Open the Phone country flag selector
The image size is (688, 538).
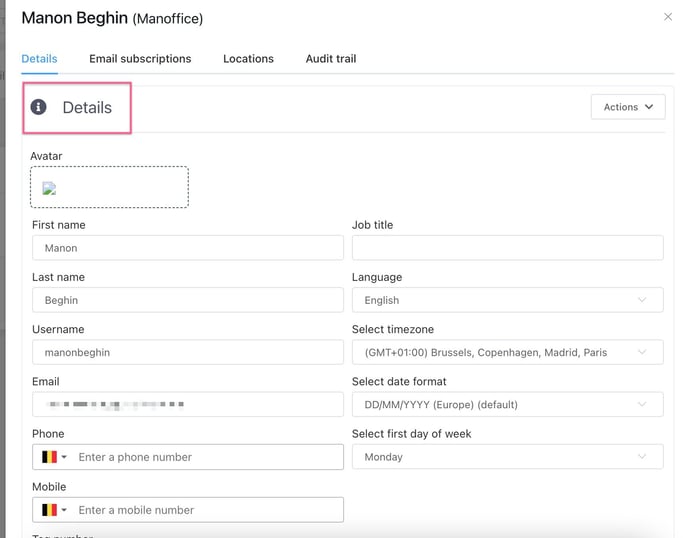[x=53, y=457]
